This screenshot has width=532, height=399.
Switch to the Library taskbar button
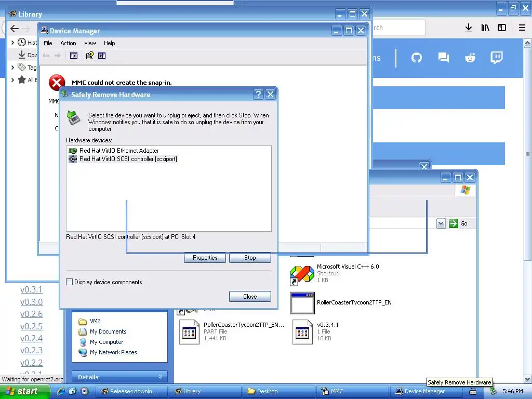pyautogui.click(x=205, y=391)
